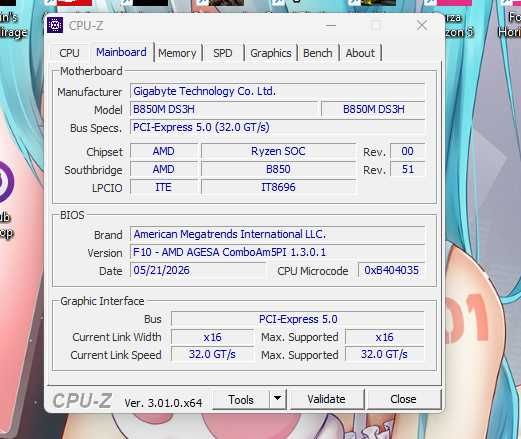Open the Memory tab
521x439 pixels.
click(x=177, y=53)
